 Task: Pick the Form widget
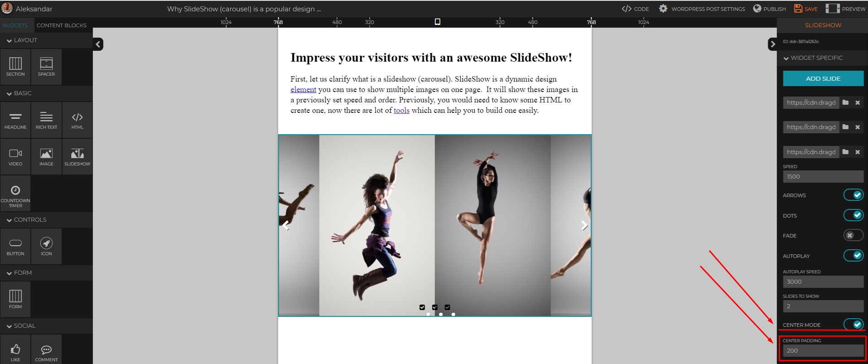click(15, 300)
